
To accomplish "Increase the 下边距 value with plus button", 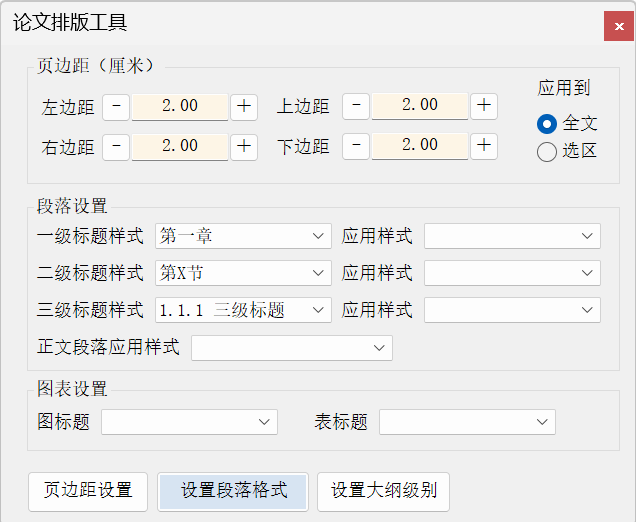I will coord(484,145).
